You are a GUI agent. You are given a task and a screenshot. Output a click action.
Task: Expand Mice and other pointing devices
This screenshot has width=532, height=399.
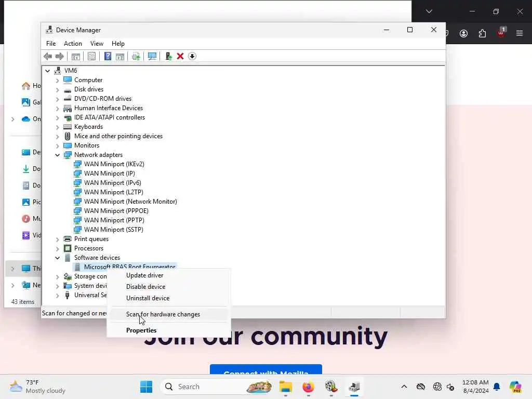pos(57,136)
